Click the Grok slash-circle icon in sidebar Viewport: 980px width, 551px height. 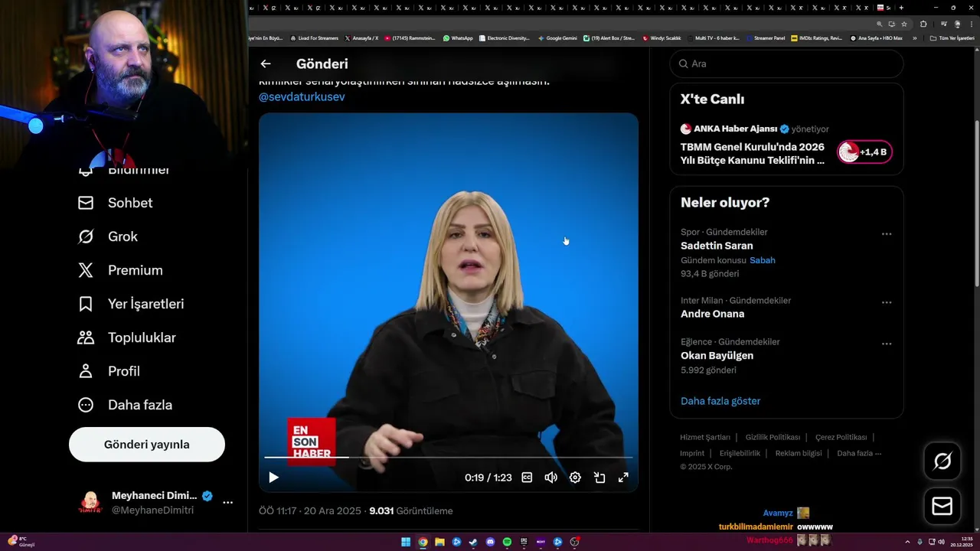coord(86,236)
